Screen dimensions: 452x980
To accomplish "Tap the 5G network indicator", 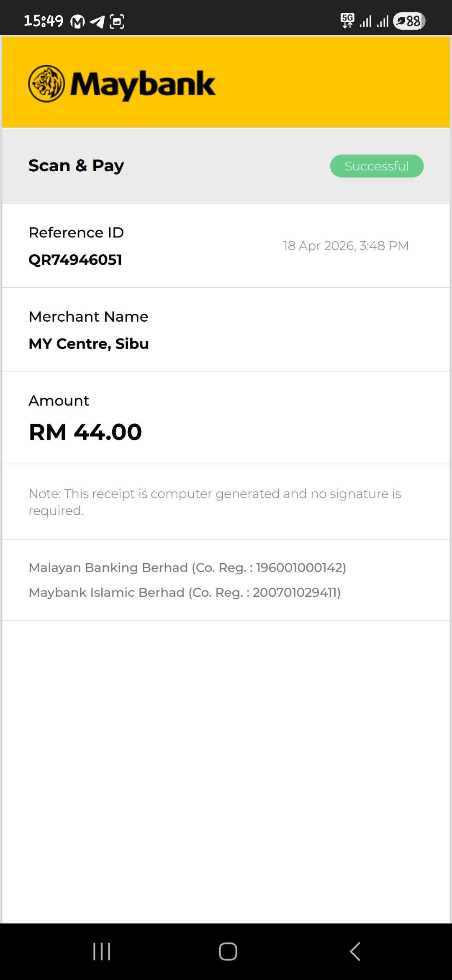I will 347,20.
